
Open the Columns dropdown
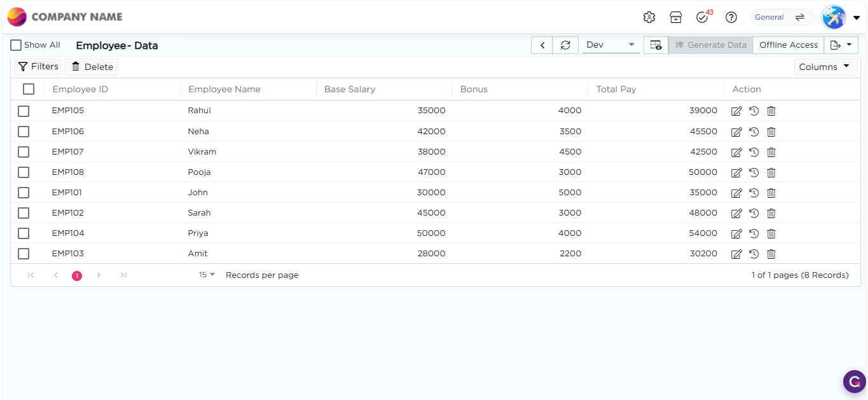(x=825, y=67)
